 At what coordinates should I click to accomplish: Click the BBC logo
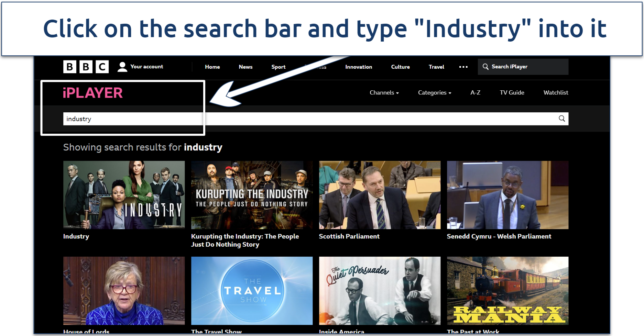click(86, 67)
